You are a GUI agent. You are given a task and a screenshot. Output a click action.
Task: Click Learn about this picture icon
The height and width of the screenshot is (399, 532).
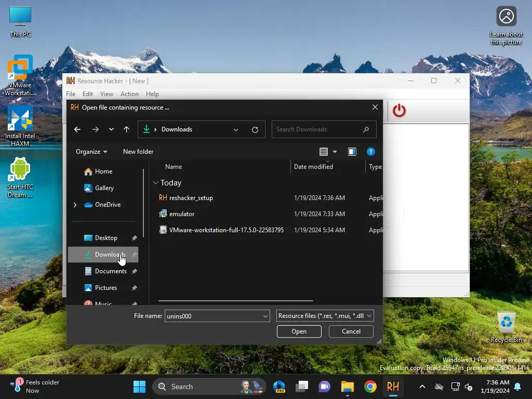[506, 25]
